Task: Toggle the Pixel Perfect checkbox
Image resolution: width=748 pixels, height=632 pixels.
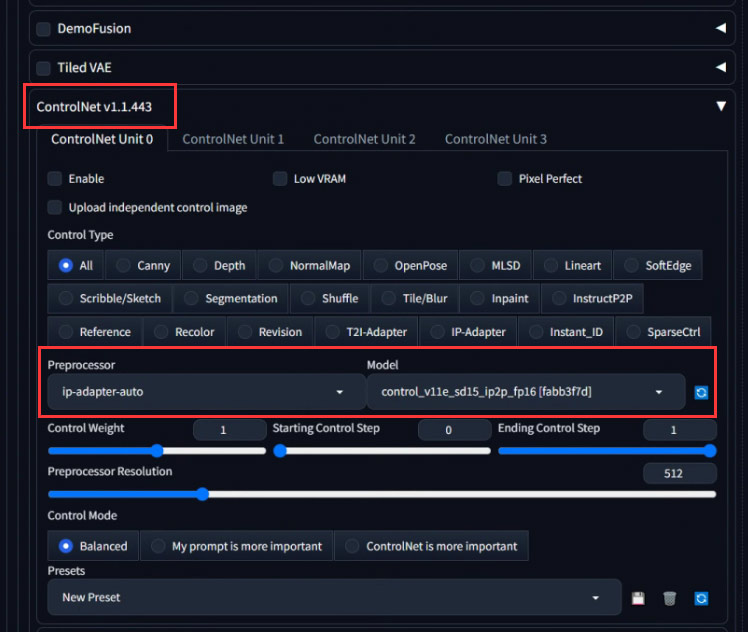Action: tap(505, 179)
